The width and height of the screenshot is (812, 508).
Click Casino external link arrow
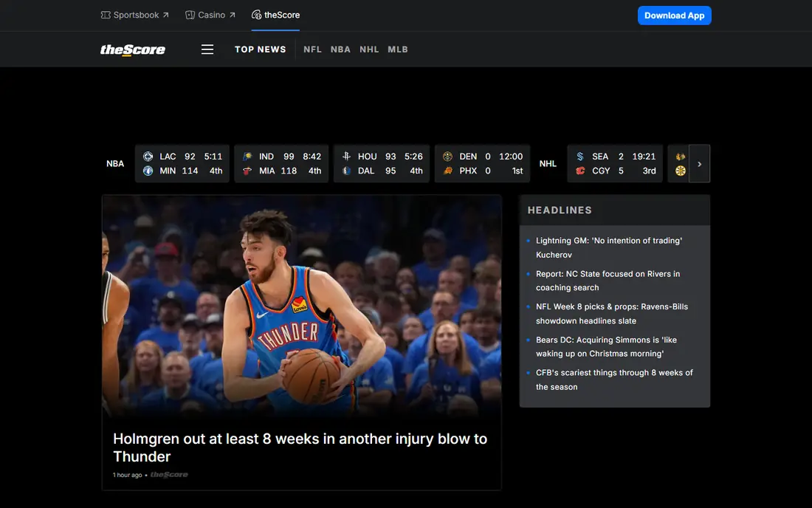pyautogui.click(x=232, y=15)
